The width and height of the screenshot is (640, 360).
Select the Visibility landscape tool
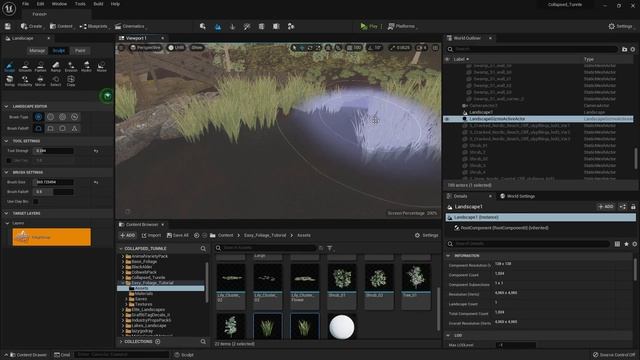click(x=25, y=81)
